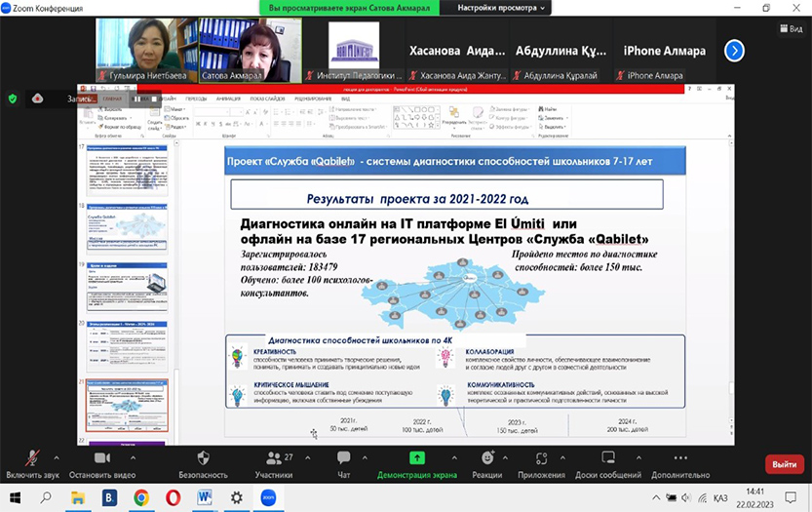812x512 pixels.
Task: Open the Вид view menu
Action: 789,29
